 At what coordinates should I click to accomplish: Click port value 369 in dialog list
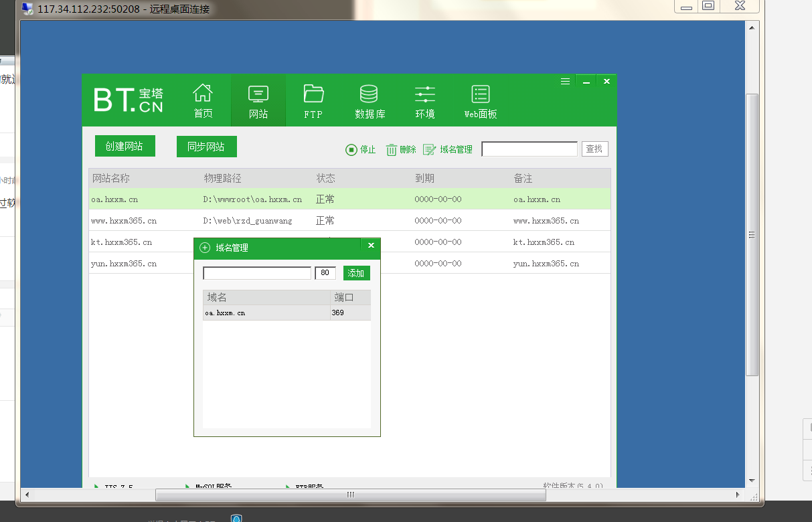point(337,313)
